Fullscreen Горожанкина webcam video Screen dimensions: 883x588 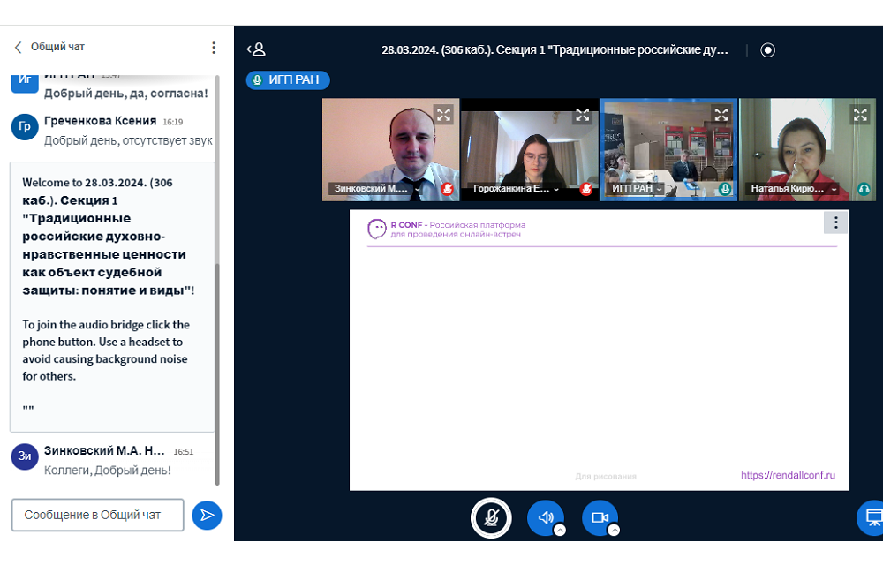click(582, 115)
